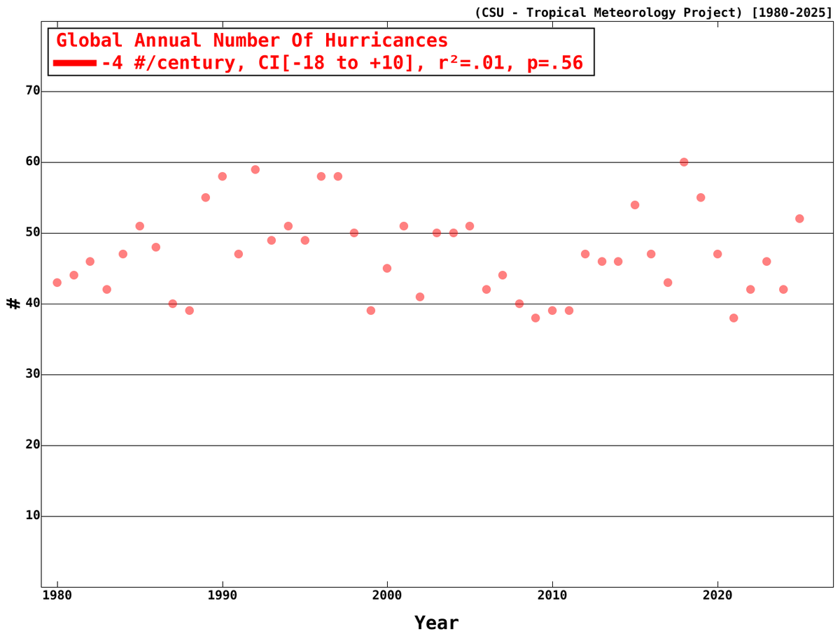Viewport: 840px width, 636px height.
Task: Select the 2000 tick label on x-axis
Action: [x=386, y=594]
